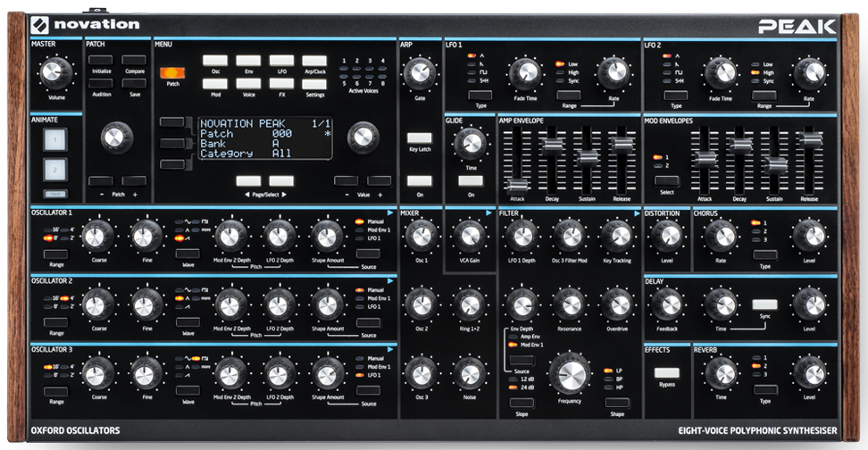This screenshot has height=450, width=868.
Task: Click the PEAK logo in the corner
Action: click(797, 27)
